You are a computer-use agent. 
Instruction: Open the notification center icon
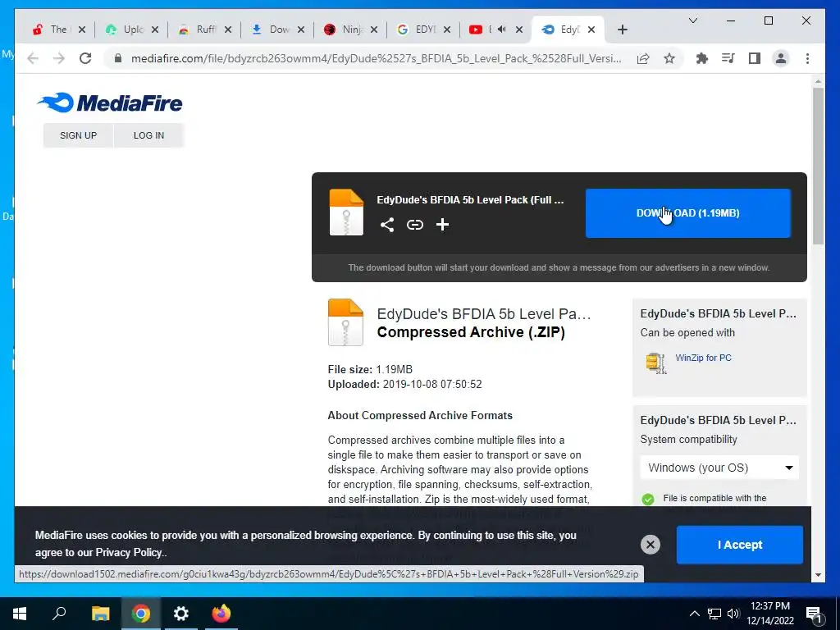(815, 614)
